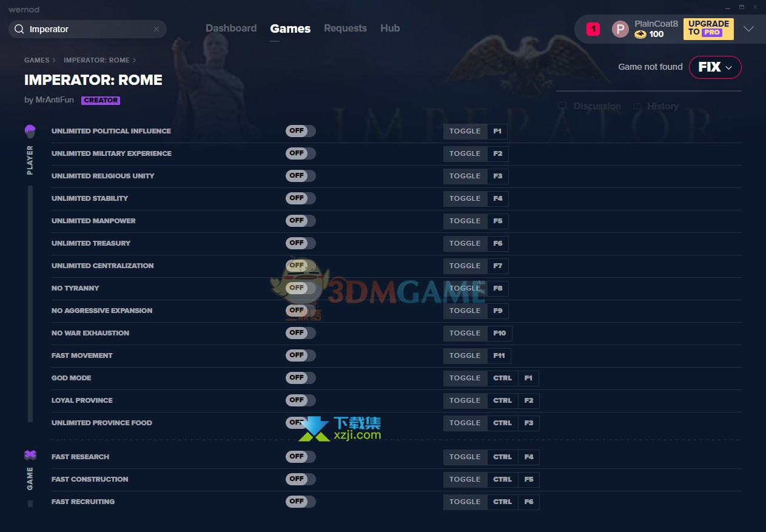Click the History icon
Viewport: 766px width, 532px height.
637,106
